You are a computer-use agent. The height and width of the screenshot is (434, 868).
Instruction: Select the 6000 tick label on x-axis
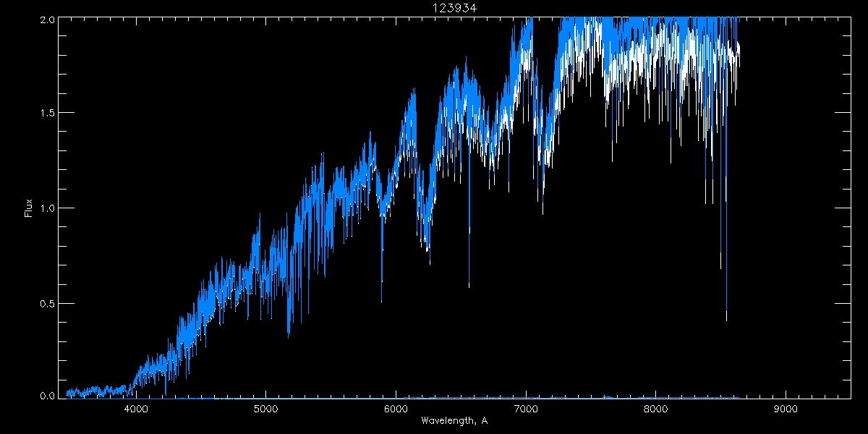tap(396, 409)
